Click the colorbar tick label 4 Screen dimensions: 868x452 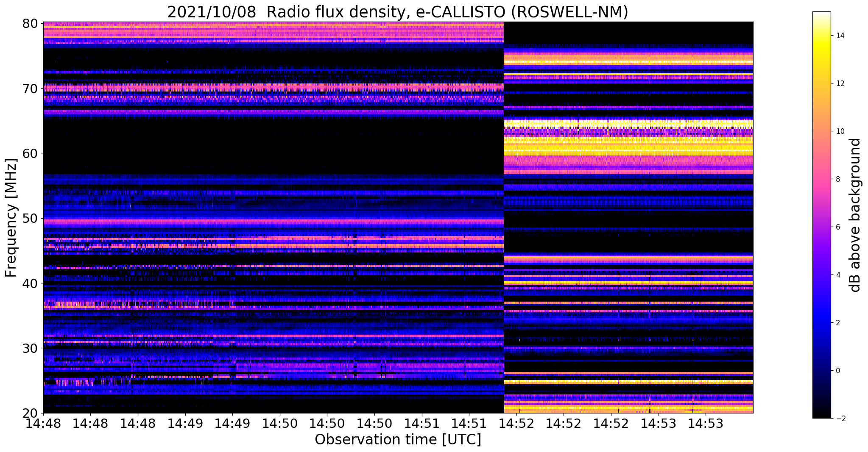(x=837, y=275)
